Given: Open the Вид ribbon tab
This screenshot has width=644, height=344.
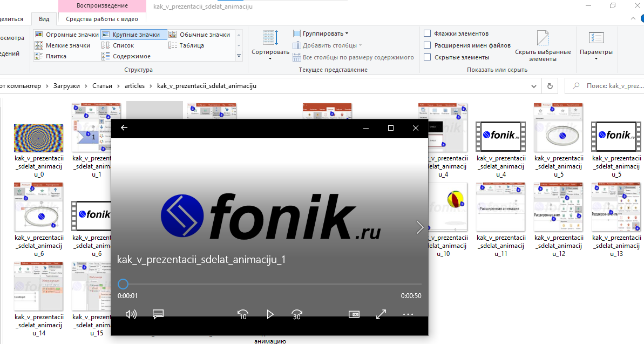Looking at the screenshot, I should pyautogui.click(x=44, y=19).
